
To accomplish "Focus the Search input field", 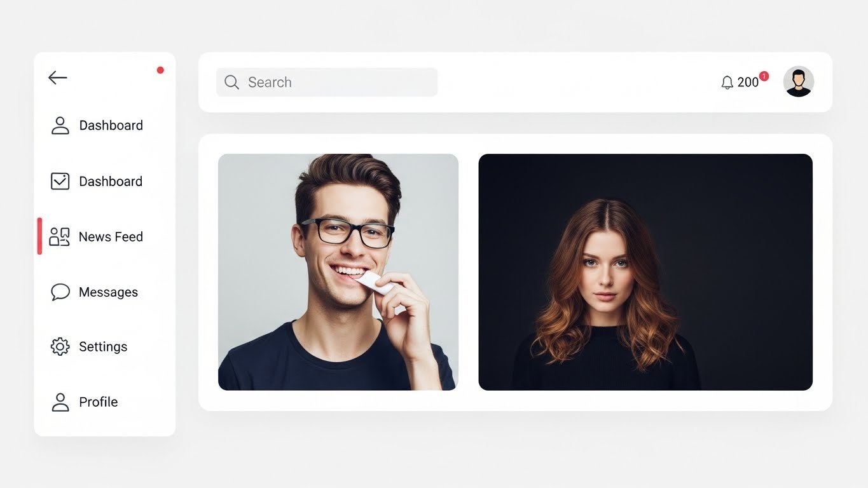I will pyautogui.click(x=327, y=82).
